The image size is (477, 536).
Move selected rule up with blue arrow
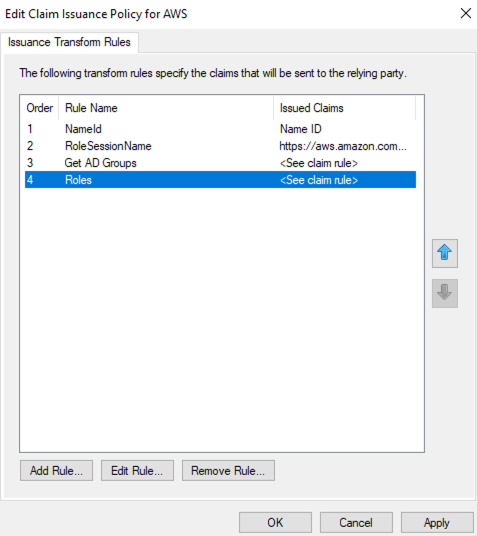pyautogui.click(x=445, y=253)
